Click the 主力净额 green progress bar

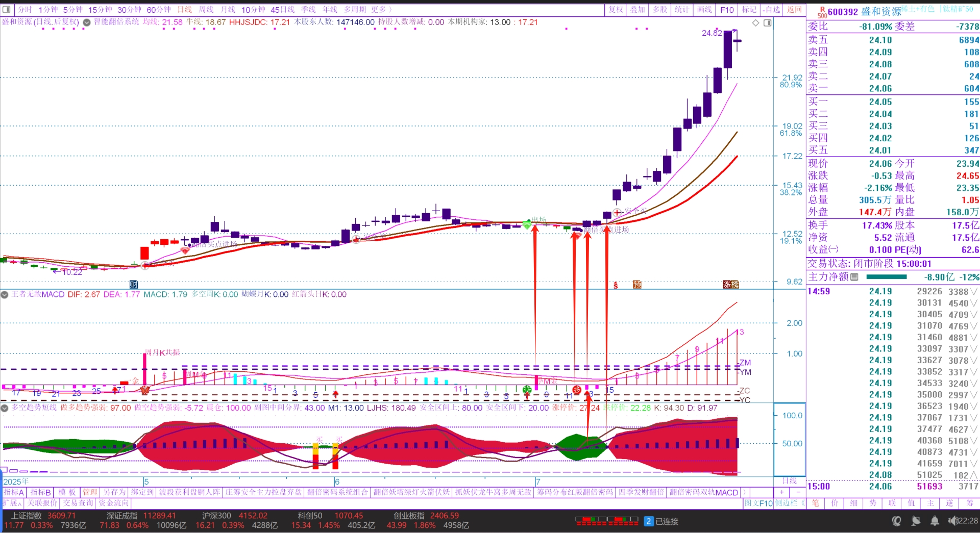pos(887,277)
